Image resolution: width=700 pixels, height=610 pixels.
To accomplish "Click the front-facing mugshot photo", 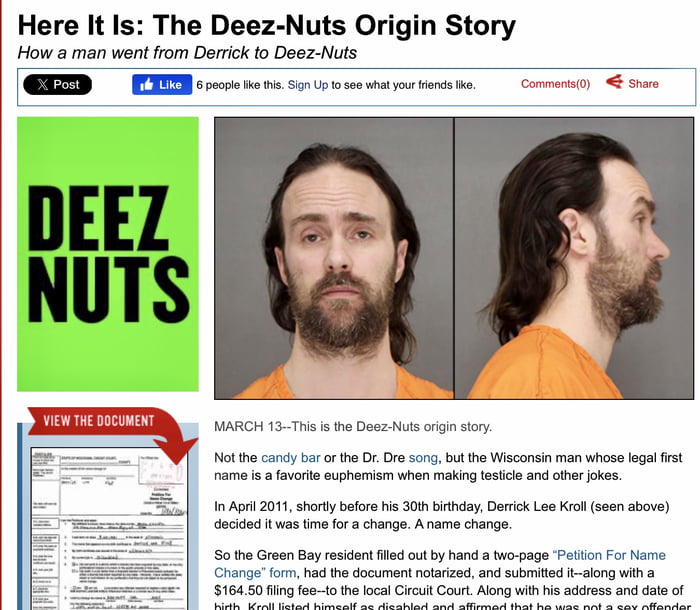I will click(334, 258).
